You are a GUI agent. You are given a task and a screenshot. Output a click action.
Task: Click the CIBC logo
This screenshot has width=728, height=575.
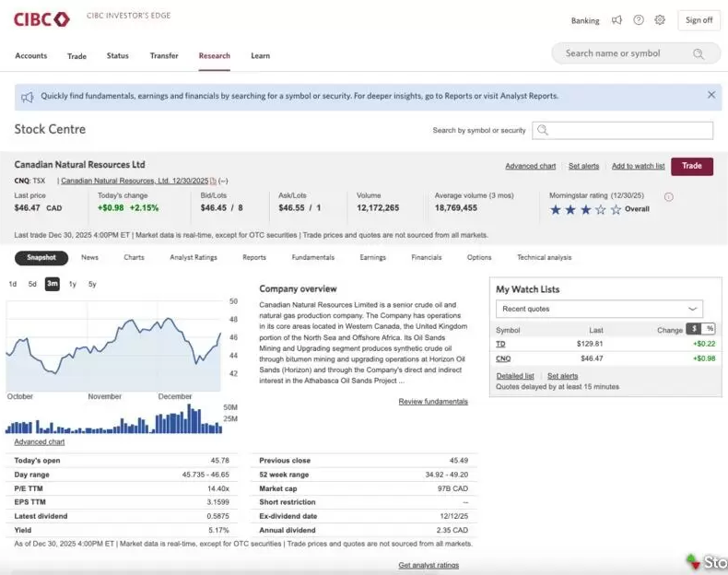[41, 19]
